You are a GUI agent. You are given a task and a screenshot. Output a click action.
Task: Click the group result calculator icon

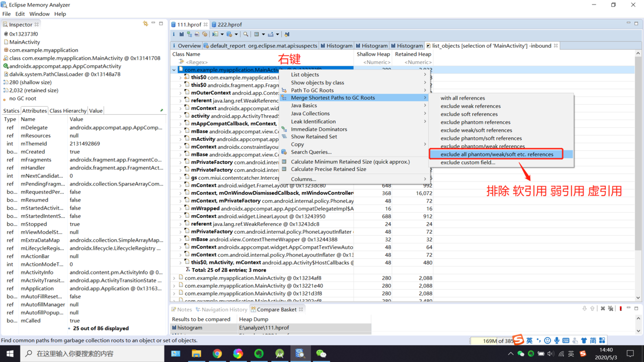pyautogui.click(x=257, y=34)
